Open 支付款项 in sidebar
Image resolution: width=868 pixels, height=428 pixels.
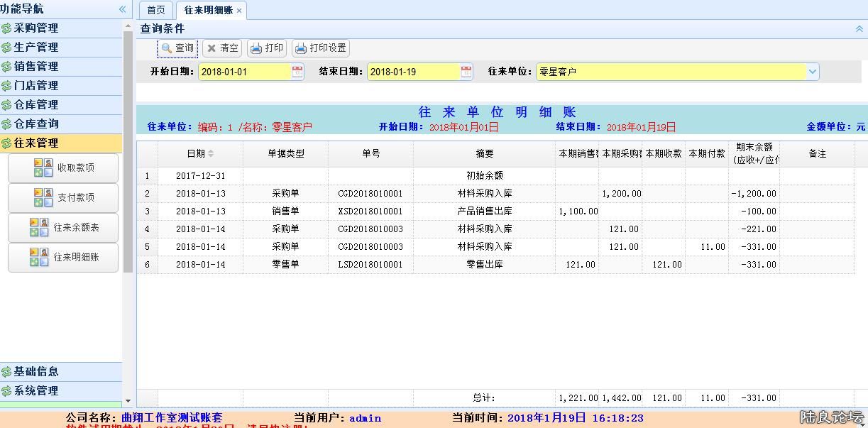pos(63,197)
